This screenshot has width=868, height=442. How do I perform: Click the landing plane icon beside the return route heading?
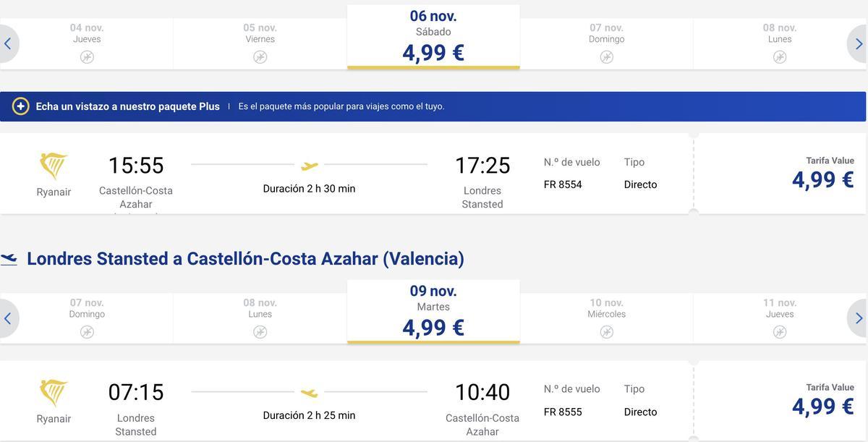click(9, 259)
